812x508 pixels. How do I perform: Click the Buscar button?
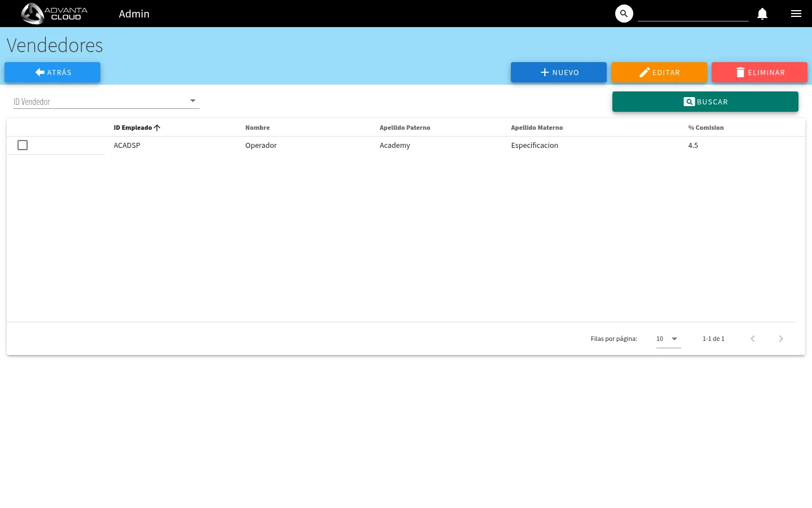(705, 102)
